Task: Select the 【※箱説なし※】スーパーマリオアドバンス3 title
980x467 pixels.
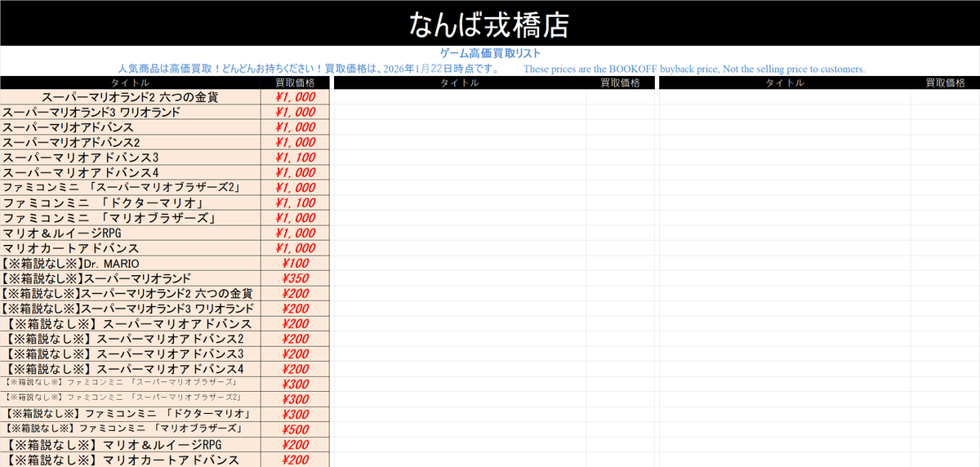Action: [131, 354]
